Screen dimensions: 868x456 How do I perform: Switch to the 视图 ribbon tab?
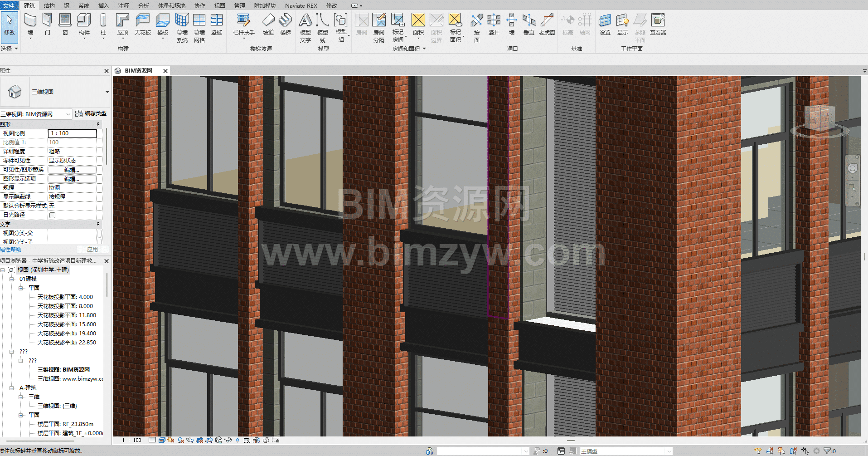(219, 5)
